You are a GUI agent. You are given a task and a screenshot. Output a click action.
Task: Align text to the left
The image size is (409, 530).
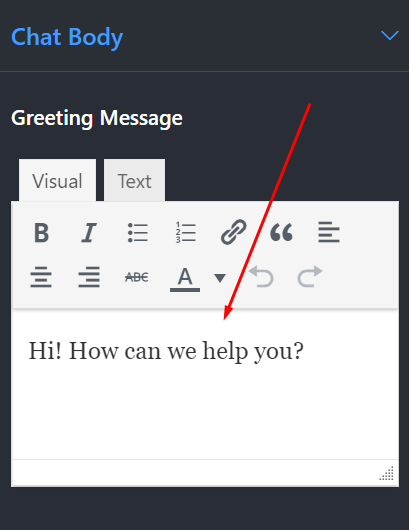point(329,233)
